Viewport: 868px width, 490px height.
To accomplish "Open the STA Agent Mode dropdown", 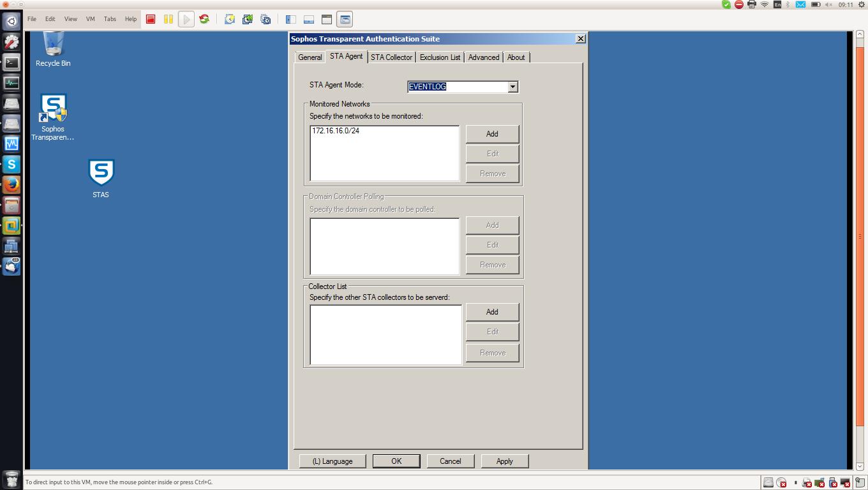I will coord(513,87).
